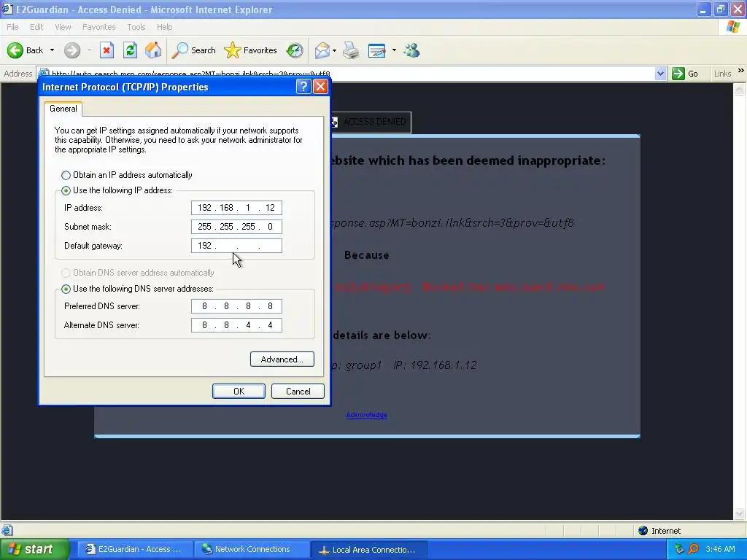This screenshot has width=747, height=560.
Task: Click scrollbar up arrow in browser
Action: click(740, 89)
